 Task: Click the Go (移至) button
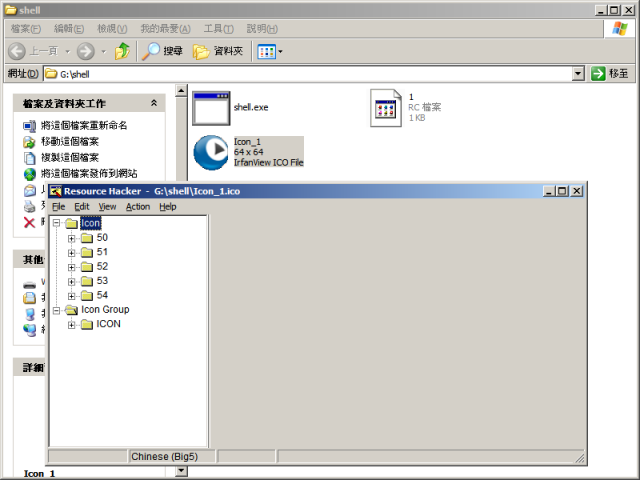click(610, 74)
